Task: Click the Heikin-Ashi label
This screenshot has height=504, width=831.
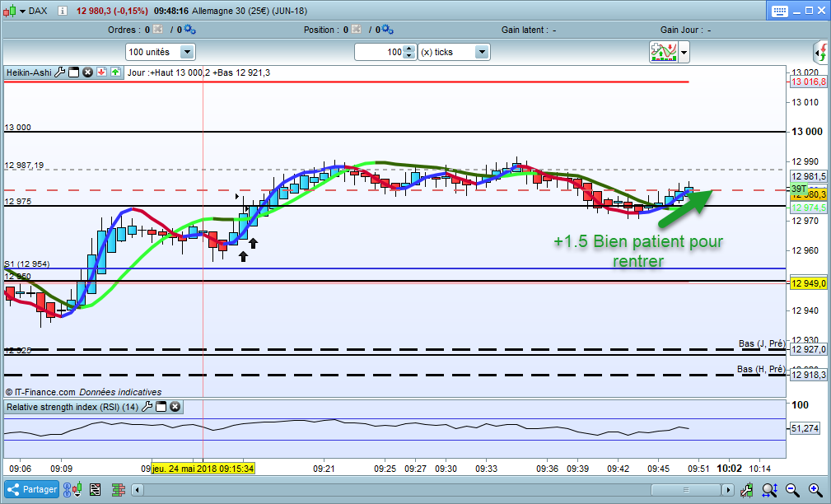Action: click(29, 72)
